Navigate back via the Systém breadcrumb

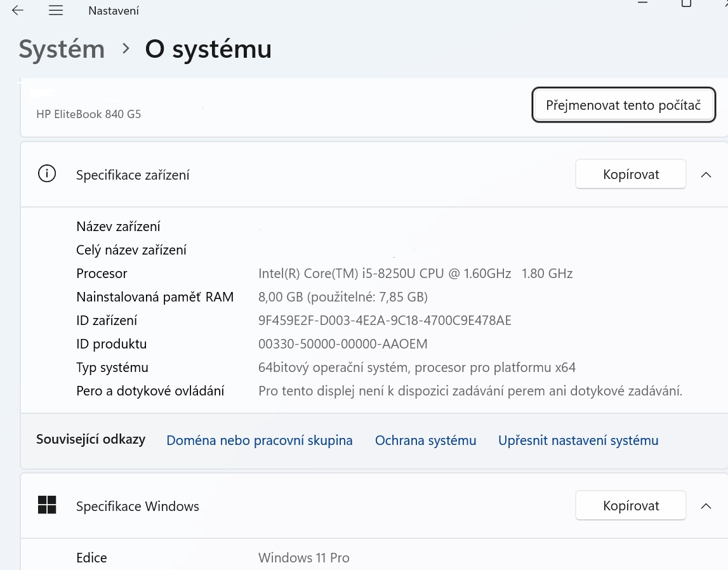62,49
